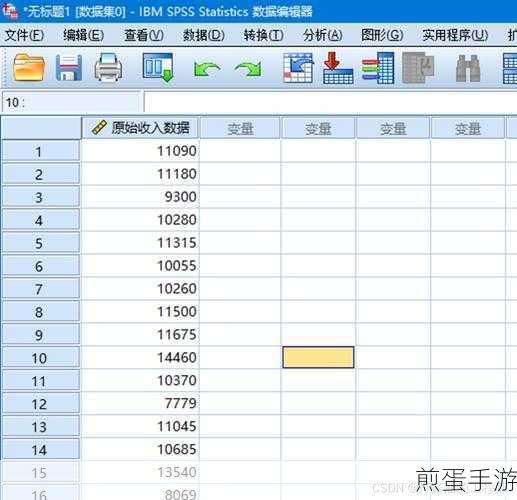This screenshot has height=500, width=517.
Task: Select row header 2
Action: point(41,174)
